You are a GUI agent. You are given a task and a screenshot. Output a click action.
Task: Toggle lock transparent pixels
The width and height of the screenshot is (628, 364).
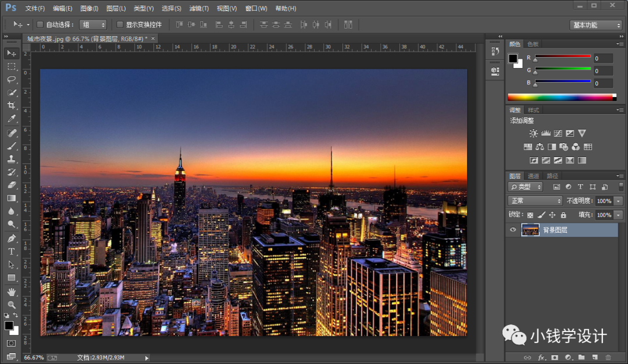tap(530, 215)
